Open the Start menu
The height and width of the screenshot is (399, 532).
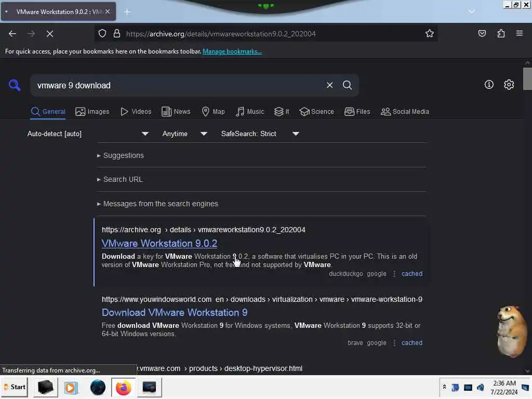pyautogui.click(x=15, y=387)
